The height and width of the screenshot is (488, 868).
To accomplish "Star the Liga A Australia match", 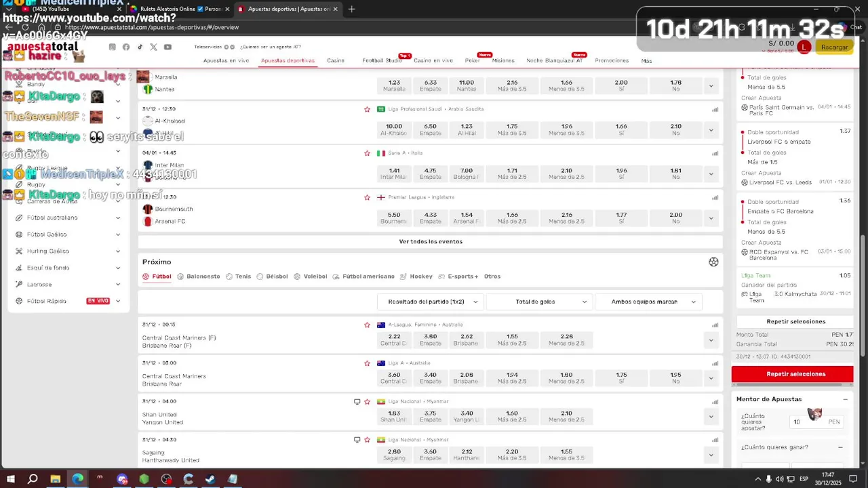I will [367, 363].
